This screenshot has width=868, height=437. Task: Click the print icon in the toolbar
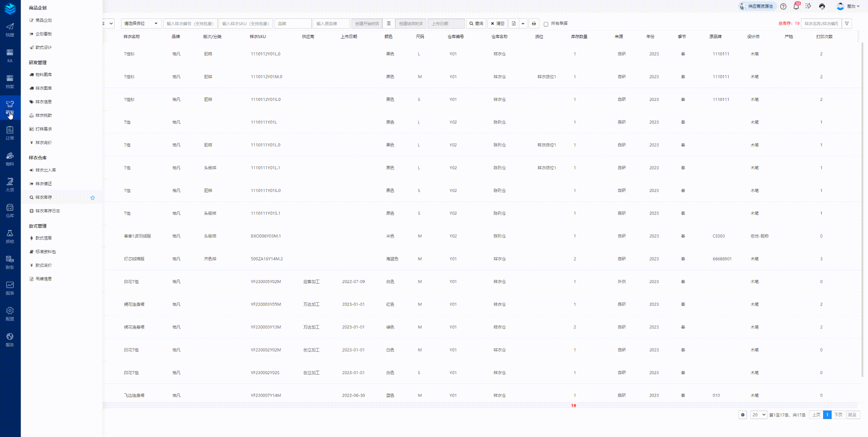pos(534,24)
